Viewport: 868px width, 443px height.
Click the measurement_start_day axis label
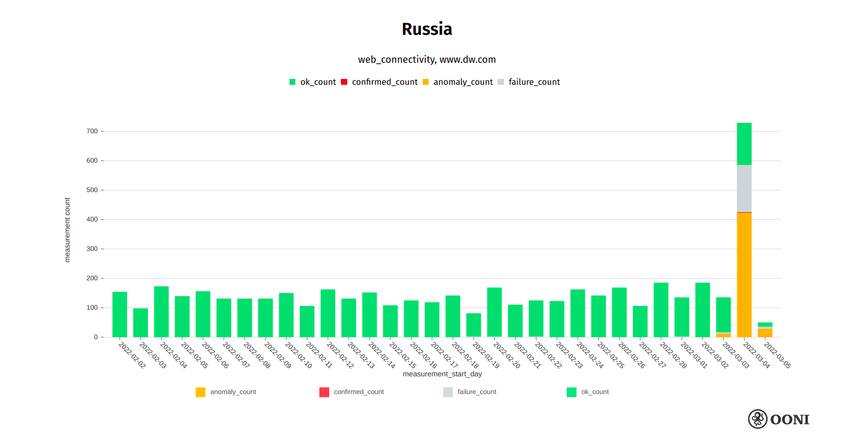tap(442, 374)
